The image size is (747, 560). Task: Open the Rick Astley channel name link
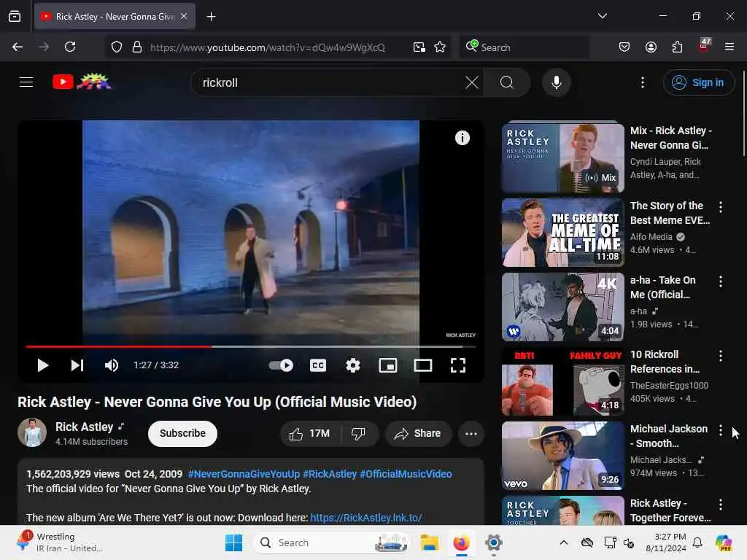[85, 427]
